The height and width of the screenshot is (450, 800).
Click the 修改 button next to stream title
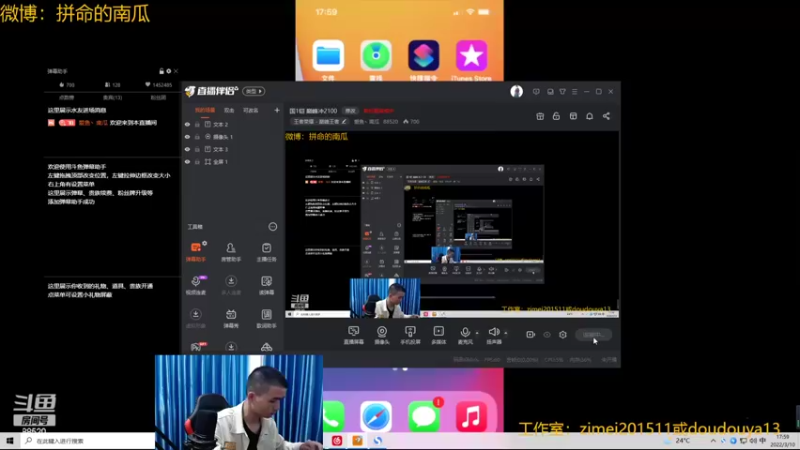[x=350, y=111]
